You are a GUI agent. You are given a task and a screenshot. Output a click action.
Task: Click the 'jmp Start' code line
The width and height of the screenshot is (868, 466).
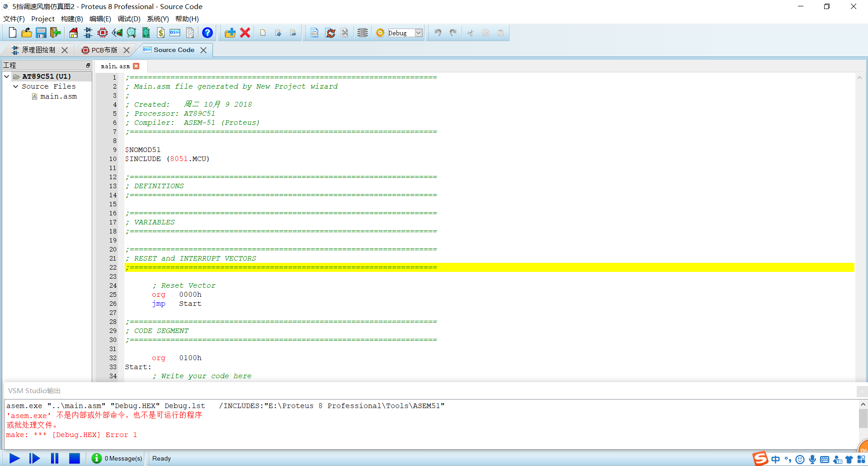click(176, 304)
